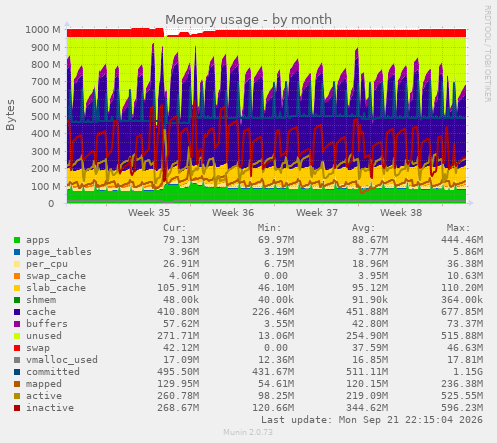Click the olive active legend swatch
Image resolution: width=497 pixels, height=443 pixels.
point(17,396)
